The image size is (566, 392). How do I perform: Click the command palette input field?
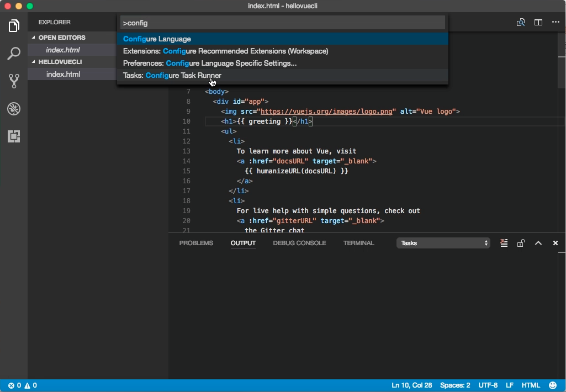point(283,23)
